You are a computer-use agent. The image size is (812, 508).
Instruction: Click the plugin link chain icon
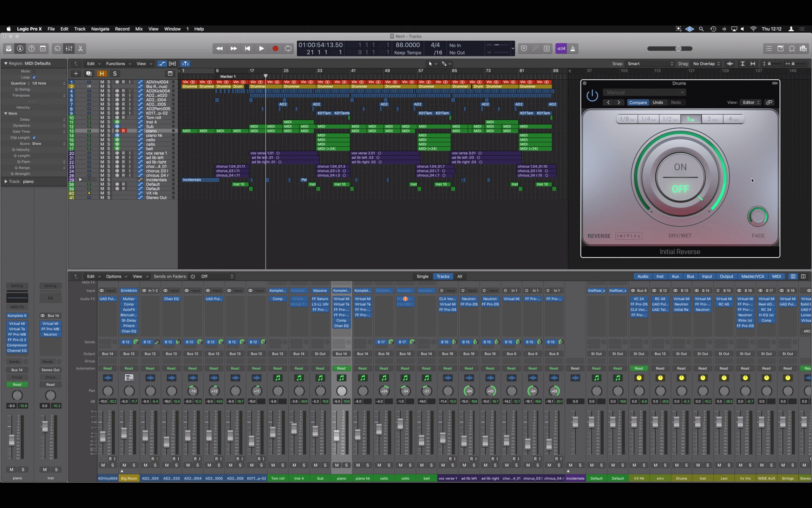769,103
